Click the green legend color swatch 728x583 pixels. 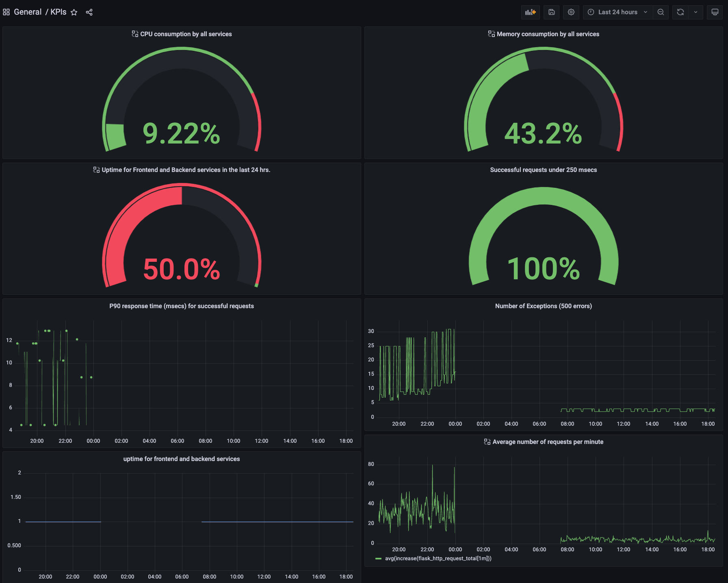378,559
